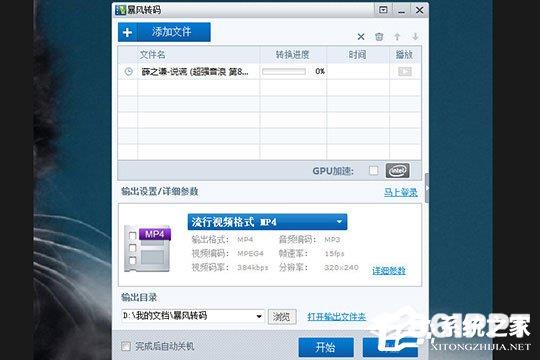Expand the output directory path dropdown
This screenshot has height=360, width=540.
pyautogui.click(x=259, y=316)
